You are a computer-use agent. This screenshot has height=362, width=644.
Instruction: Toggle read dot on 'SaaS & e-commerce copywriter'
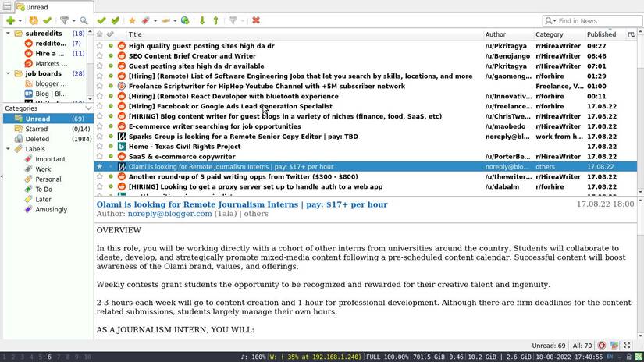tap(111, 156)
